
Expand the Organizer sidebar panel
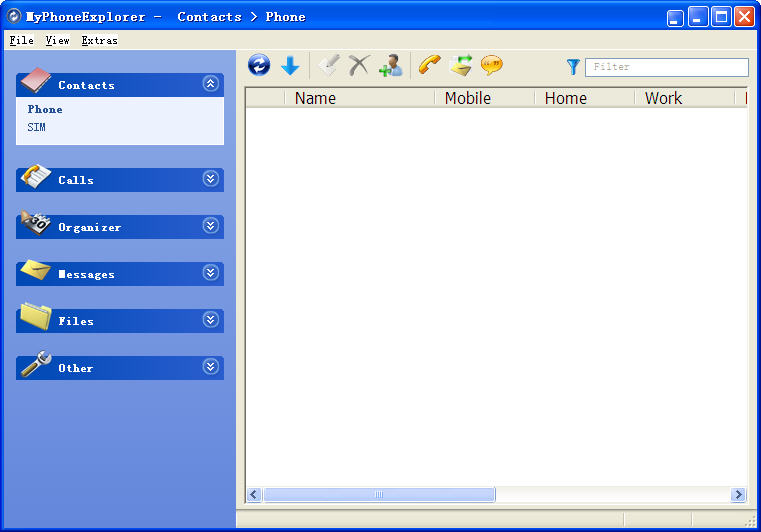click(210, 226)
